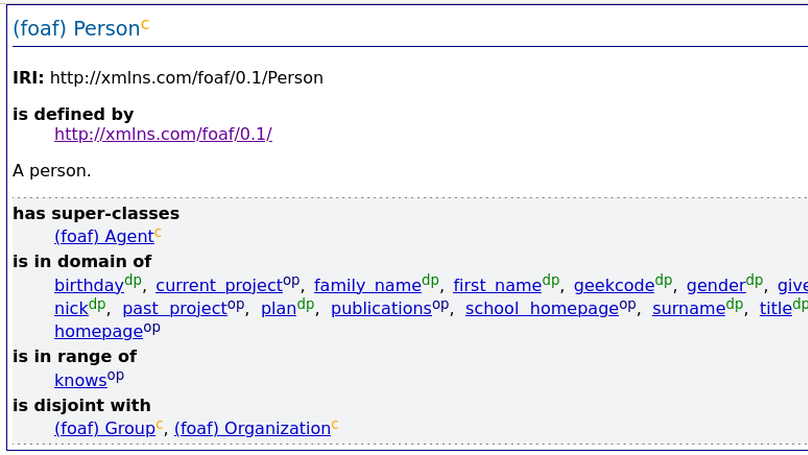Open the publications object property link

(381, 309)
